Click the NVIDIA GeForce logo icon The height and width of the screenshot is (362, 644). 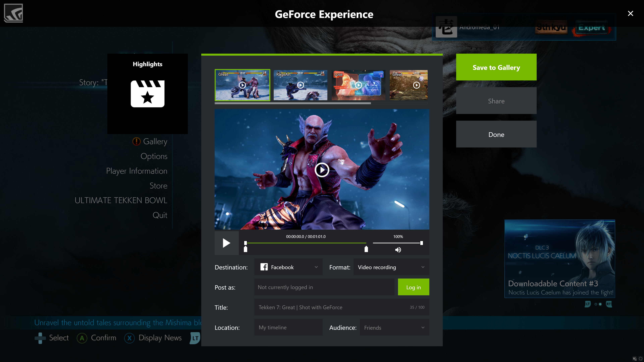(13, 13)
